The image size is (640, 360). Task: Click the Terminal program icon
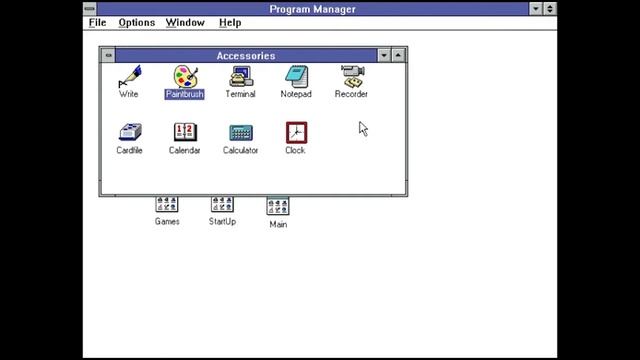click(241, 76)
